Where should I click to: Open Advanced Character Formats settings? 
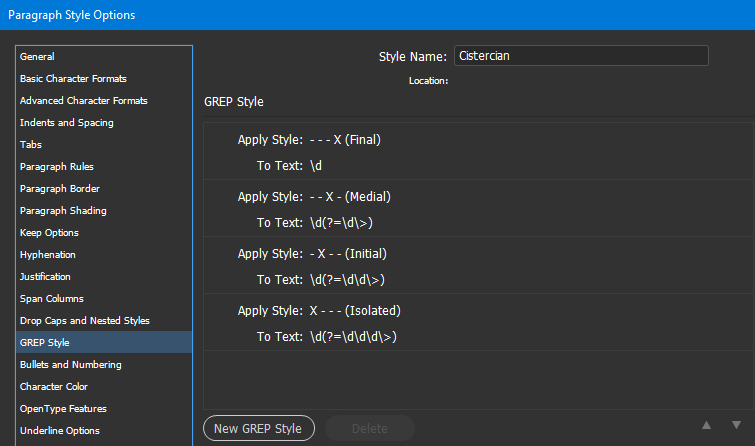(x=84, y=101)
